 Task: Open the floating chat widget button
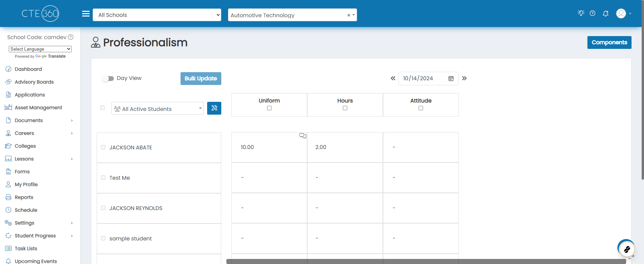tap(626, 249)
